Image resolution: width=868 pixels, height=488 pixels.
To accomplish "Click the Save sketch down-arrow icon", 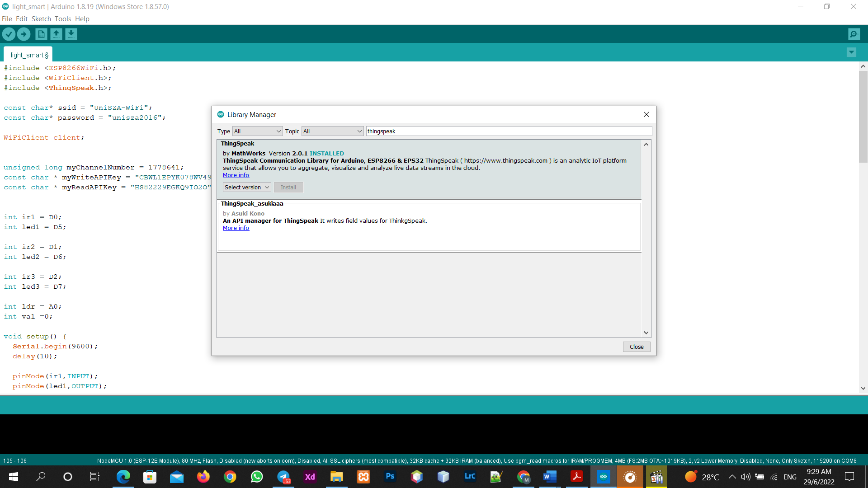I will pyautogui.click(x=71, y=34).
